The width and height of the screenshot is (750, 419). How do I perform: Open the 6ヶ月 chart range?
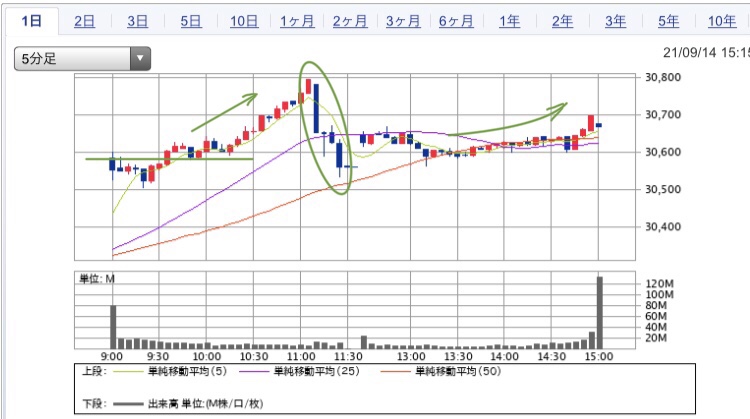pyautogui.click(x=456, y=21)
